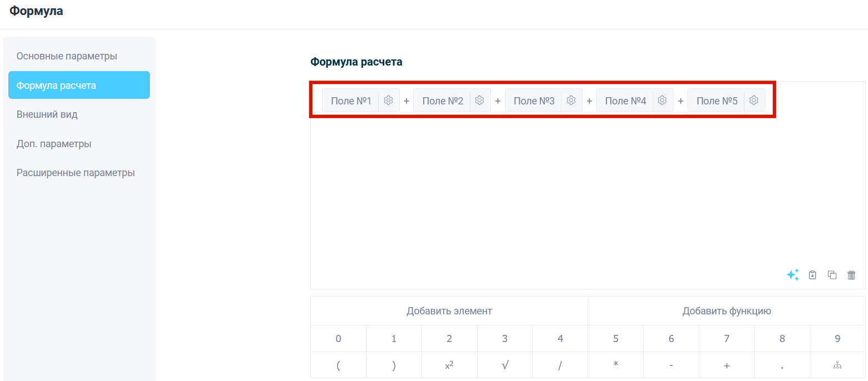Open settings gear for Поле №3
Image resolution: width=868 pixels, height=381 pixels.
pos(571,101)
